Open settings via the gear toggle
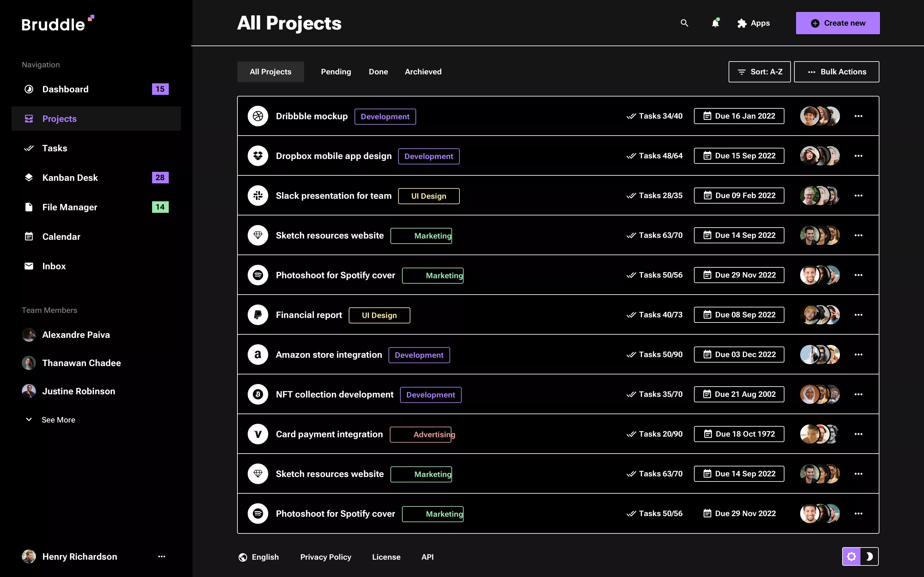924x577 pixels. coord(852,556)
